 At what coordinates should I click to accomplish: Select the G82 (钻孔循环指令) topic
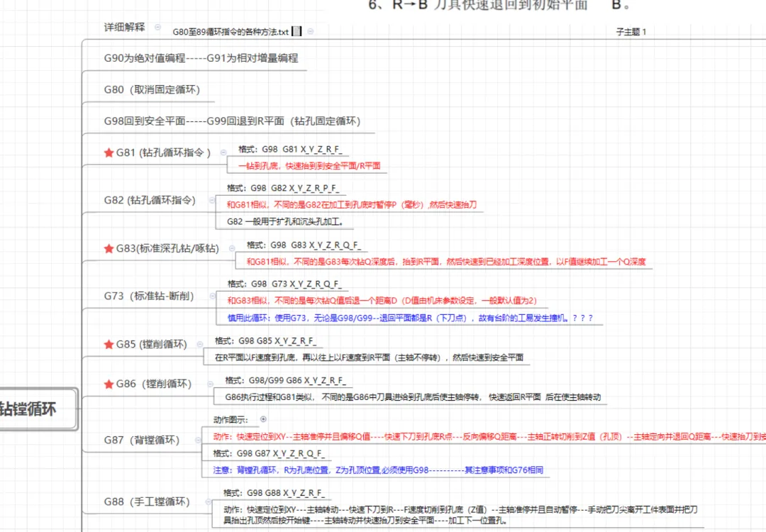(x=150, y=200)
